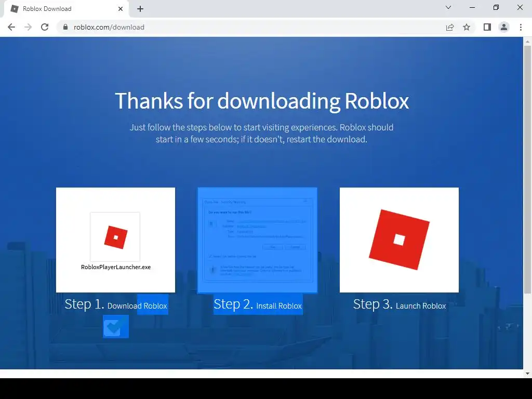Click the scrollbar down arrow
The image size is (532, 399).
tap(527, 374)
